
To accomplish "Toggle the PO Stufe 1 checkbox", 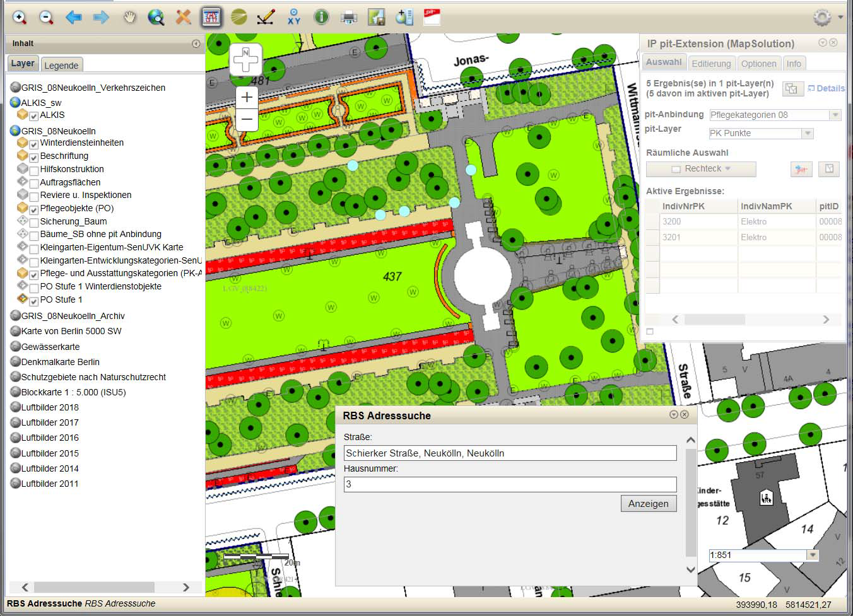I will pos(34,301).
